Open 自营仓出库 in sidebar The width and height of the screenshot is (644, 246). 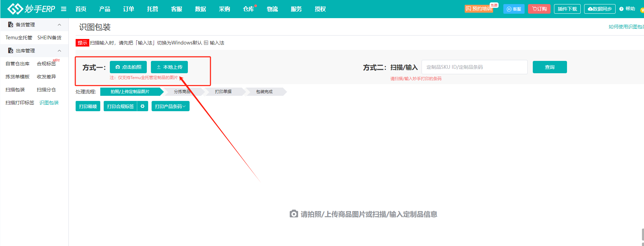coord(17,64)
